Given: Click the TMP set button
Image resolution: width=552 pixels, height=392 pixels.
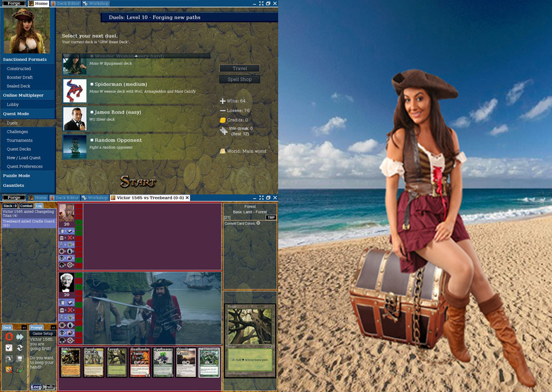Looking at the screenshot, I should tap(271, 218).
